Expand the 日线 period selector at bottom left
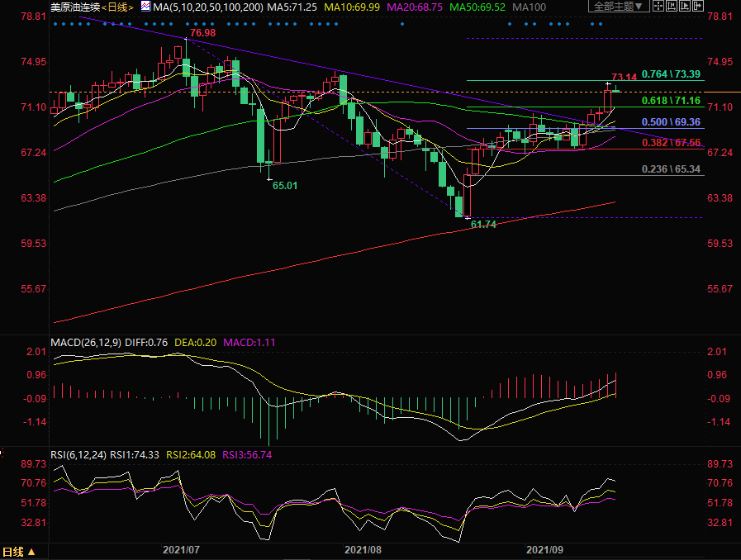 click(19, 551)
